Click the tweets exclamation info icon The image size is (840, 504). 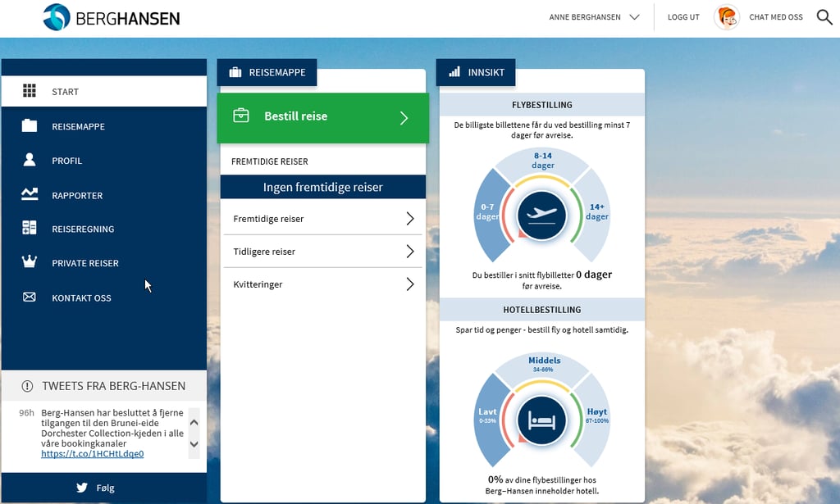pos(27,386)
